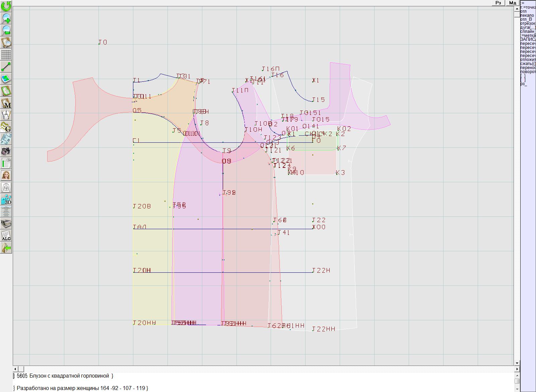Open the compass measuring tool
Viewport: 536px width, 392px height.
[x=6, y=115]
